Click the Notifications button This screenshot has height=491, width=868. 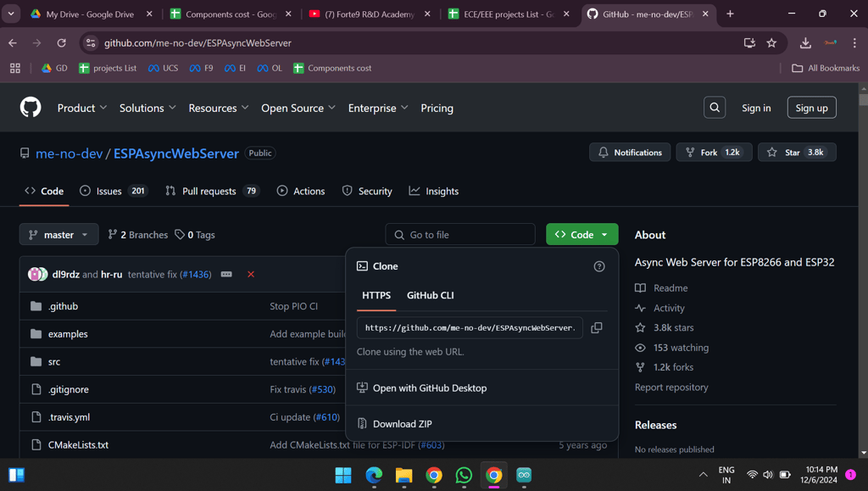pyautogui.click(x=630, y=153)
